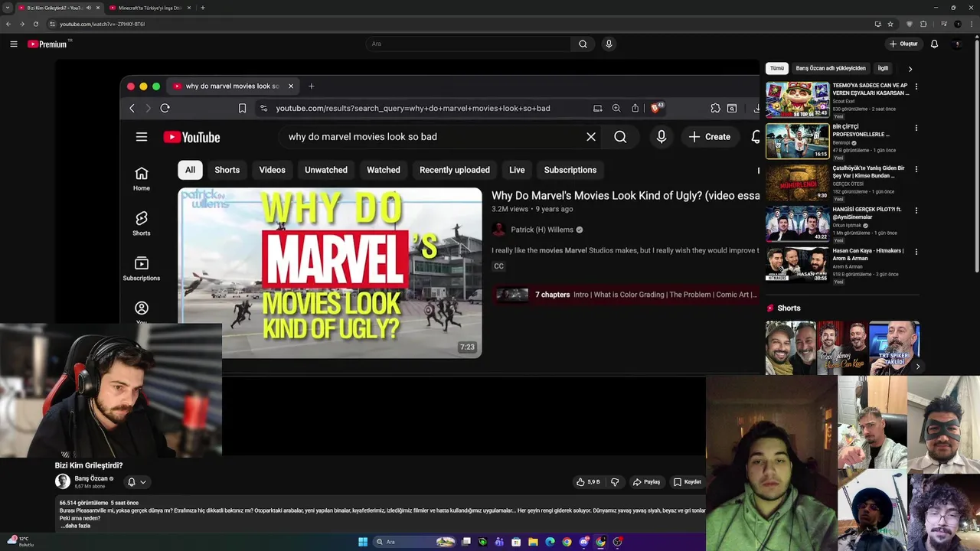Open the 'Oluştur' create menu
Viewport: 980px width, 551px height.
click(903, 44)
